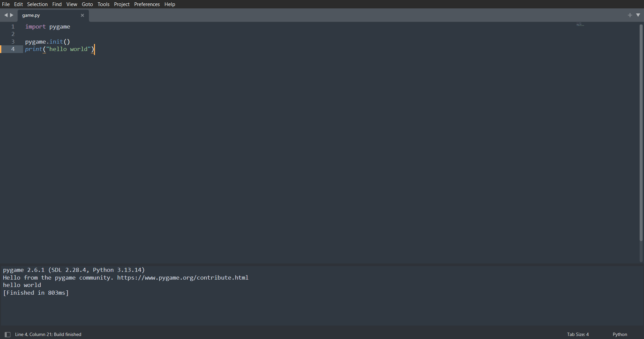Open the File menu

point(6,4)
